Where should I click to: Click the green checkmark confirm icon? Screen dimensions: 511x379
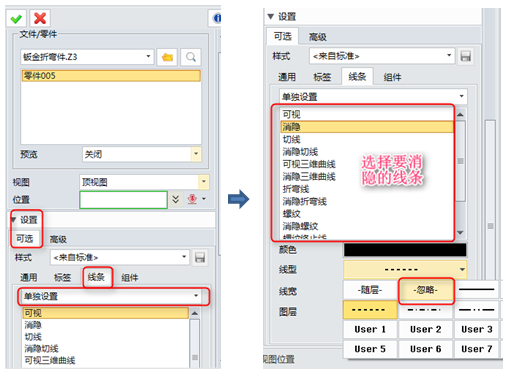coord(16,18)
